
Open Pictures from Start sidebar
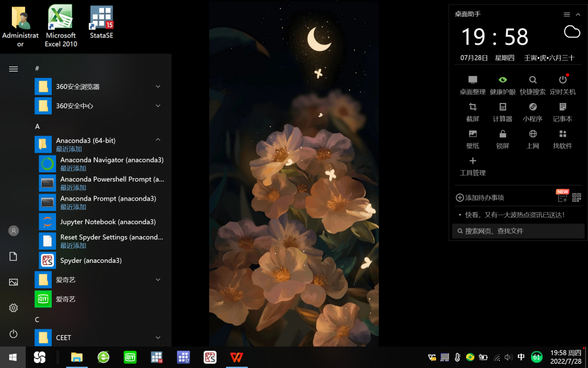[14, 282]
